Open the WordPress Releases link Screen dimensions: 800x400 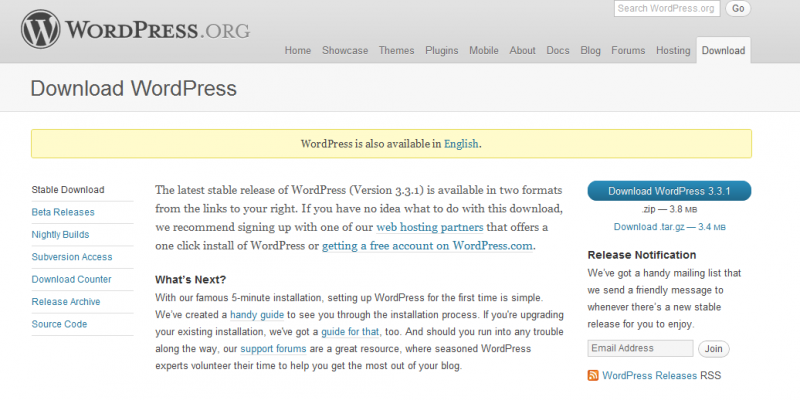point(649,376)
